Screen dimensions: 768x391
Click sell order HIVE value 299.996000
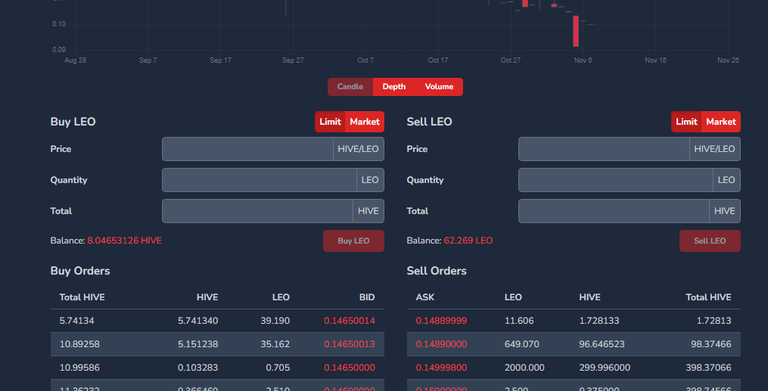coord(604,368)
